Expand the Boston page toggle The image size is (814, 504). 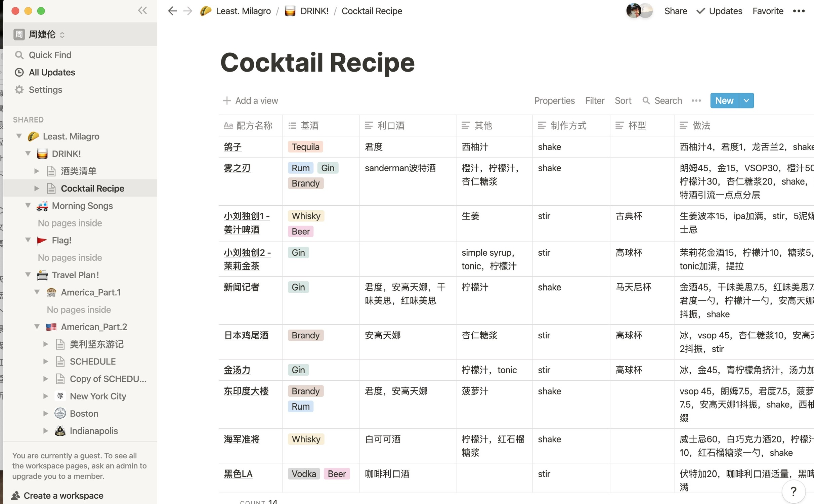46,414
